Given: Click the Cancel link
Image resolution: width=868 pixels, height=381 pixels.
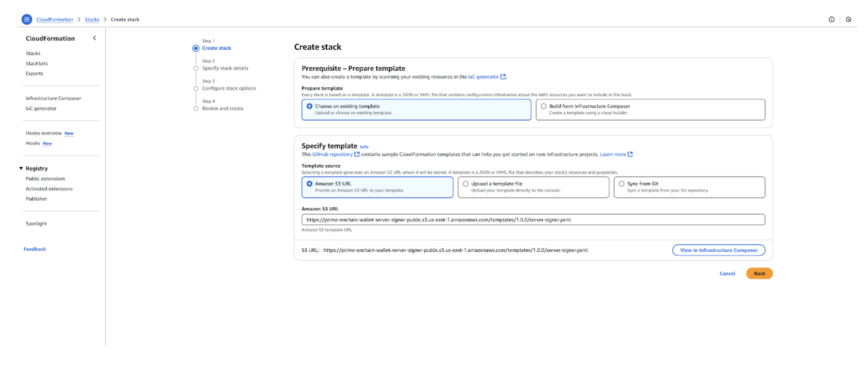Looking at the screenshot, I should pyautogui.click(x=727, y=273).
